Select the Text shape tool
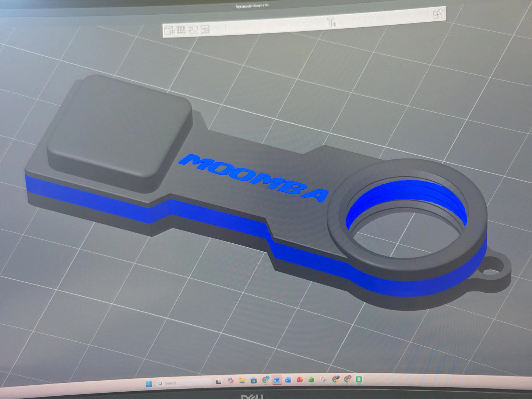This screenshot has height=399, width=532. tap(331, 22)
